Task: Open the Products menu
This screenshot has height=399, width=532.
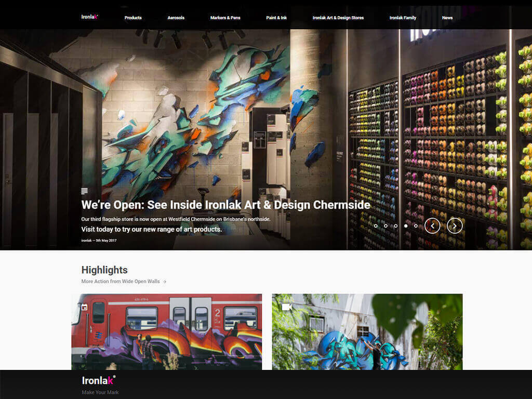Action: (x=133, y=18)
